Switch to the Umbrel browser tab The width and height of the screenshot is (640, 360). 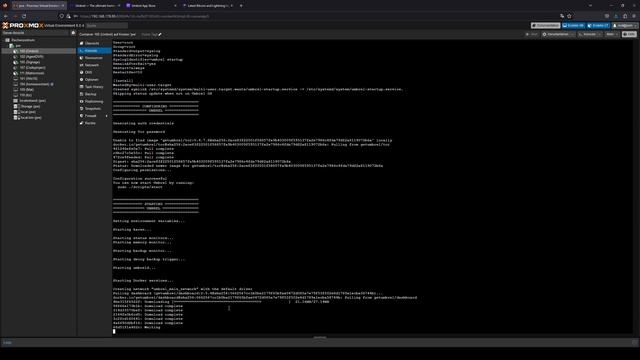click(95, 6)
